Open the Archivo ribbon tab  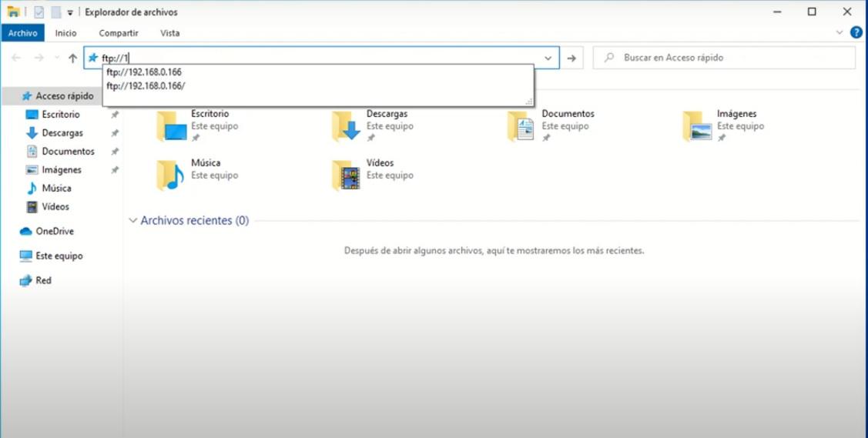click(22, 33)
